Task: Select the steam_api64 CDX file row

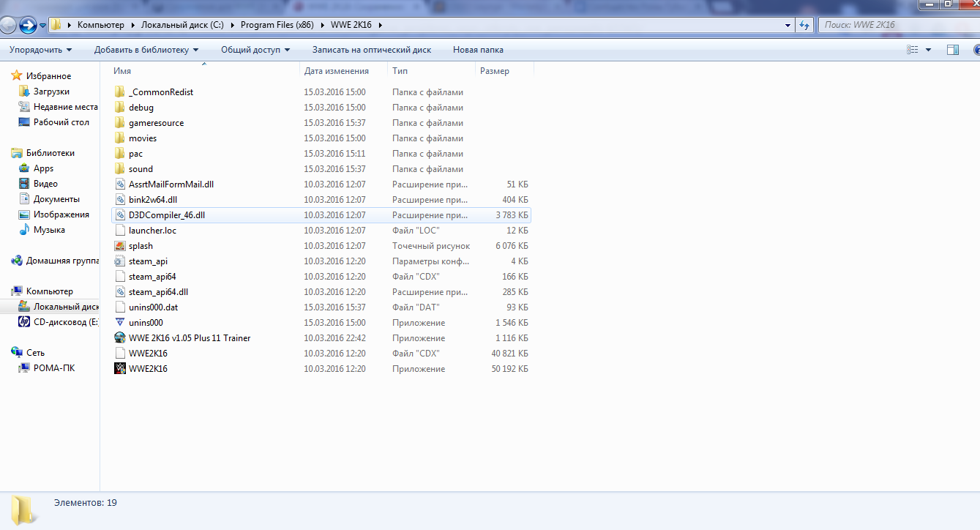Action: click(321, 277)
